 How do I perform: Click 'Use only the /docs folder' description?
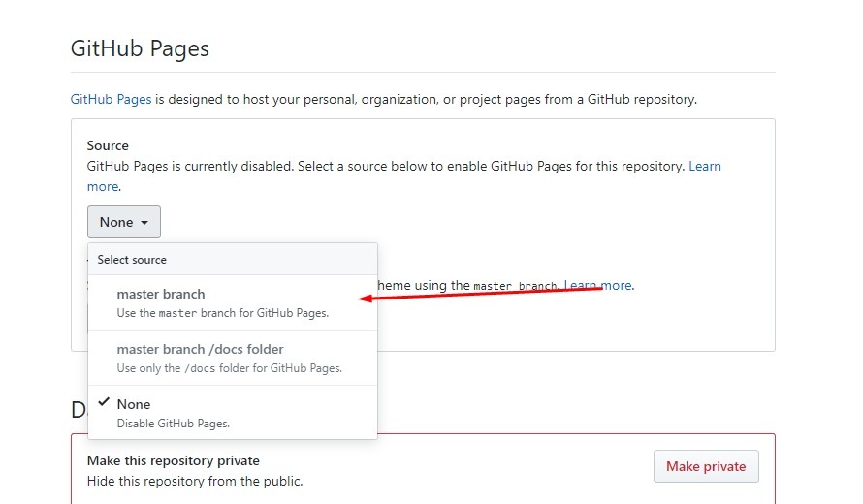[230, 368]
